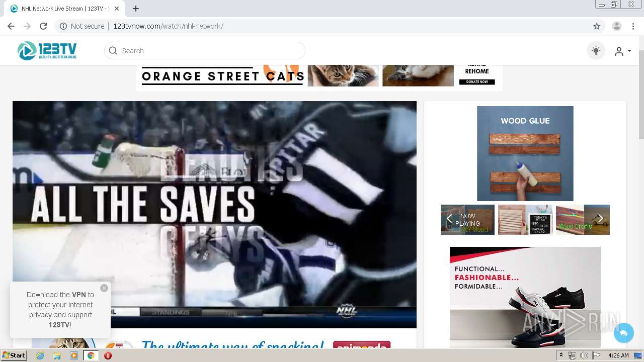Toggle the light/dark mode bulb
The image size is (644, 362).
click(596, 51)
